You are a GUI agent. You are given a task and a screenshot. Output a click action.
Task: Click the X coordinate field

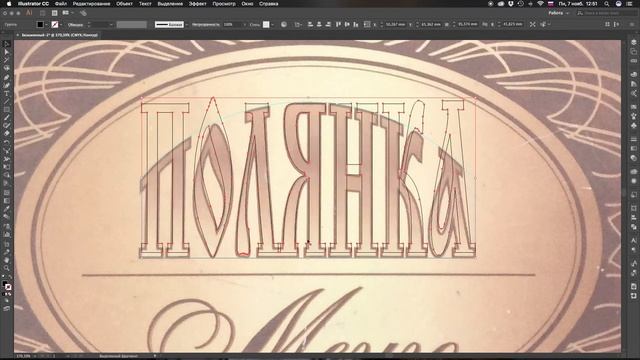[x=395, y=24]
